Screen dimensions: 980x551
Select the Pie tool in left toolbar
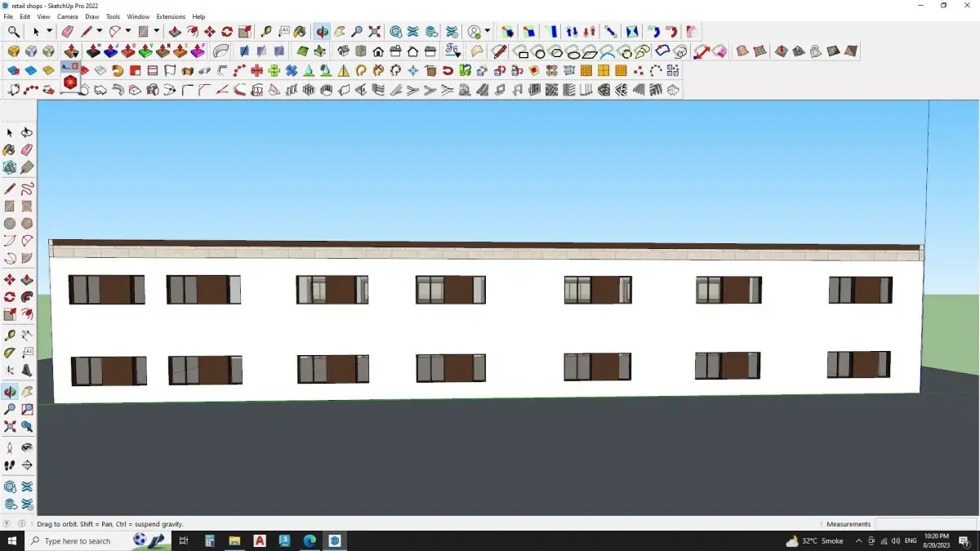[27, 259]
